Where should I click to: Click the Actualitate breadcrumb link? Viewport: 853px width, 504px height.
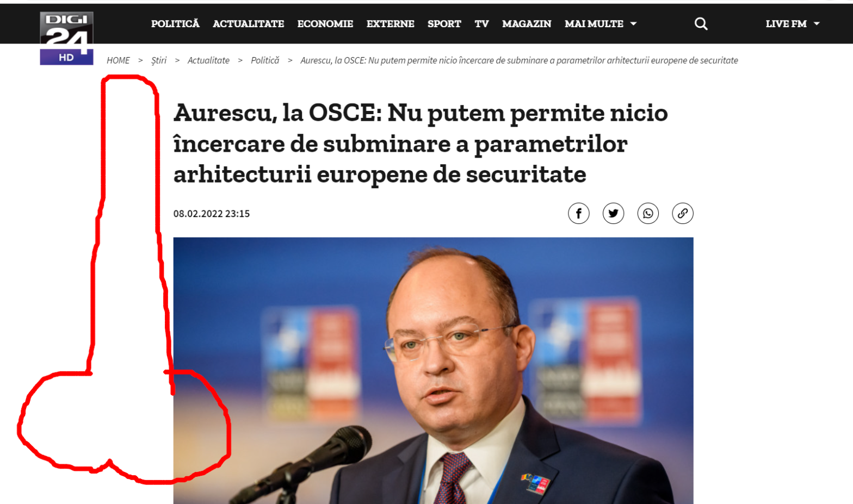coord(208,60)
